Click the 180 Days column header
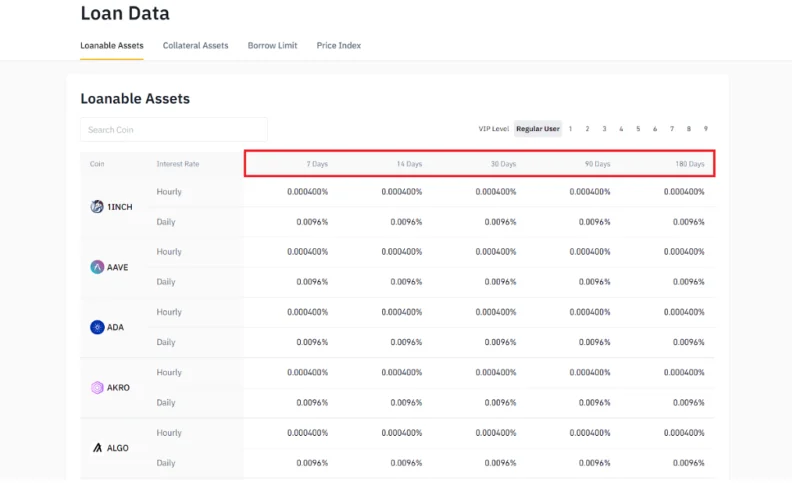 pyautogui.click(x=690, y=164)
